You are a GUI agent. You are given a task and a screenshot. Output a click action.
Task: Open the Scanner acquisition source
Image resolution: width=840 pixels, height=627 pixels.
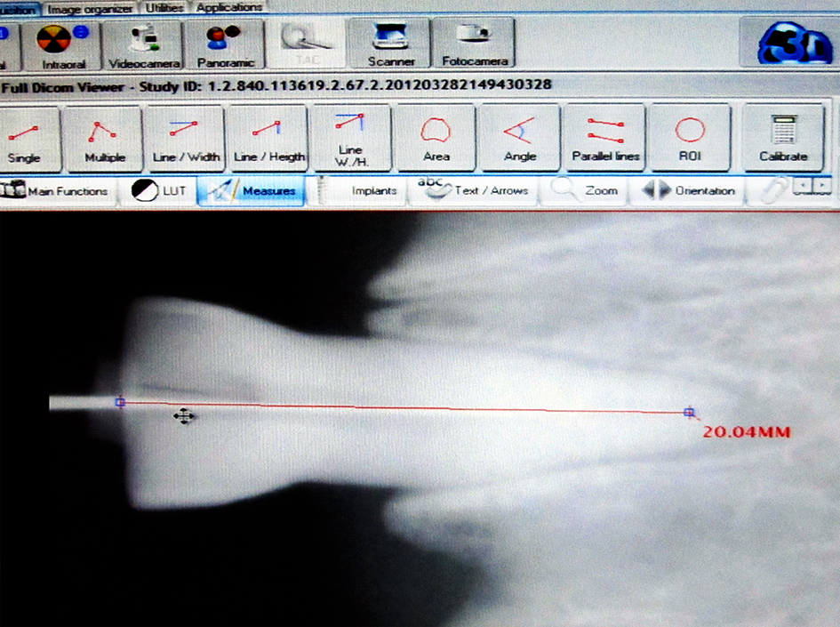click(x=391, y=44)
